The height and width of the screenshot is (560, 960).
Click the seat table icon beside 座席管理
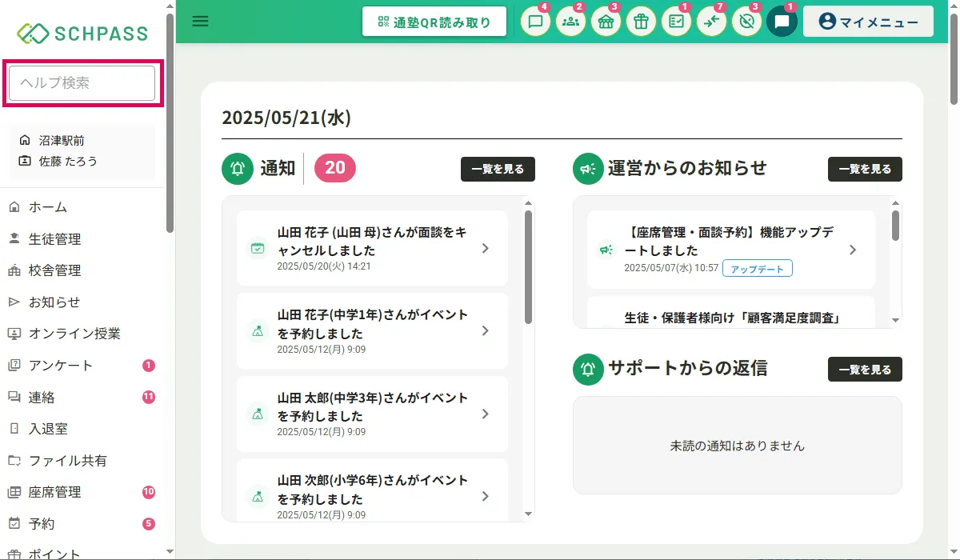point(14,492)
